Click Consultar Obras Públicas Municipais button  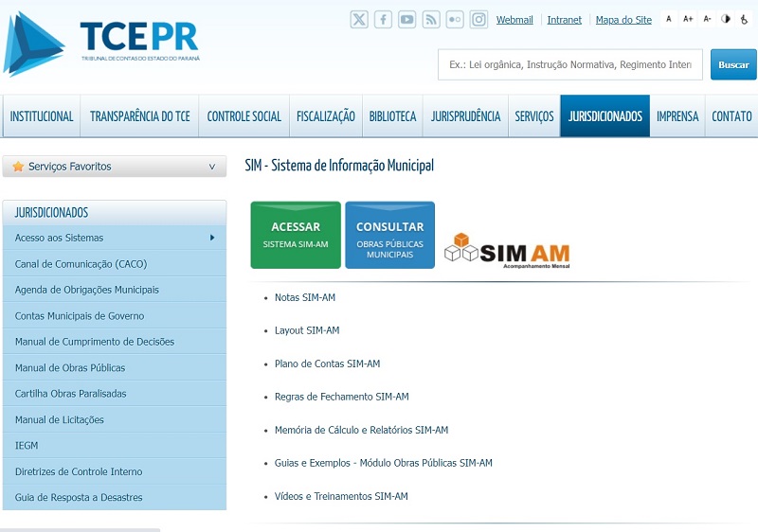(390, 235)
